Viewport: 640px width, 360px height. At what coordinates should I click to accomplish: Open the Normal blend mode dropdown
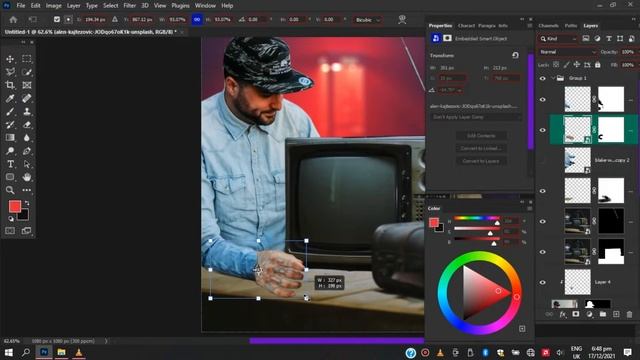[x=568, y=52]
